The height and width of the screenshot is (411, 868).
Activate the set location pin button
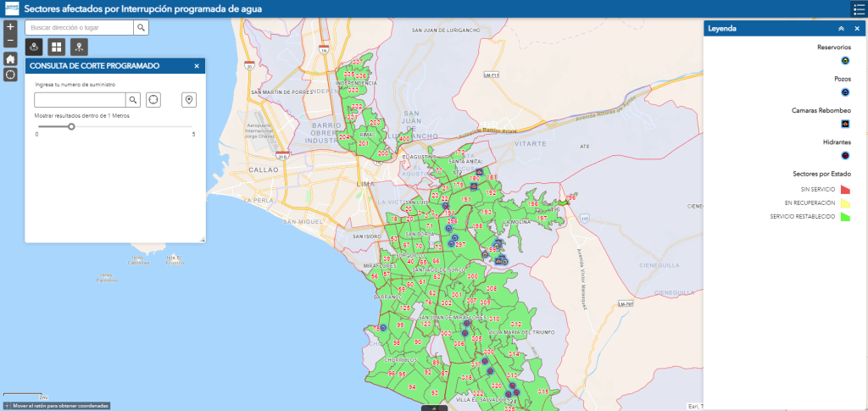(x=189, y=100)
